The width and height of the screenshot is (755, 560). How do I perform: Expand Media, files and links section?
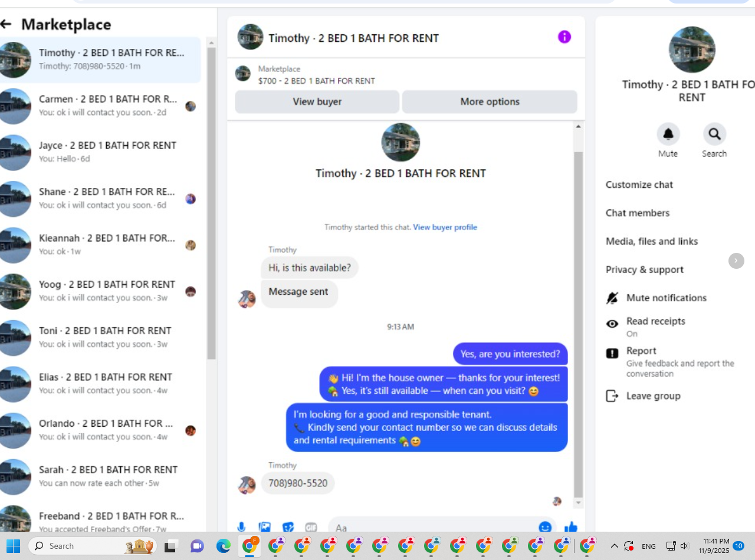652,241
